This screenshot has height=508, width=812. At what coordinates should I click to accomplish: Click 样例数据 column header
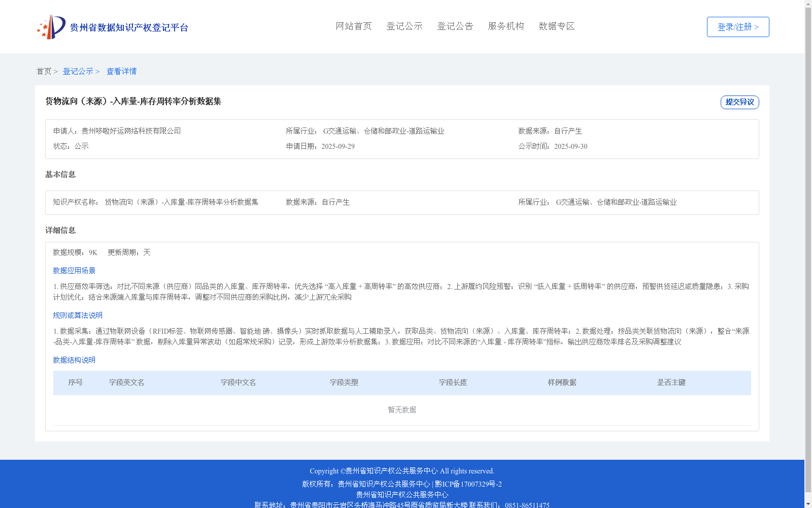562,383
